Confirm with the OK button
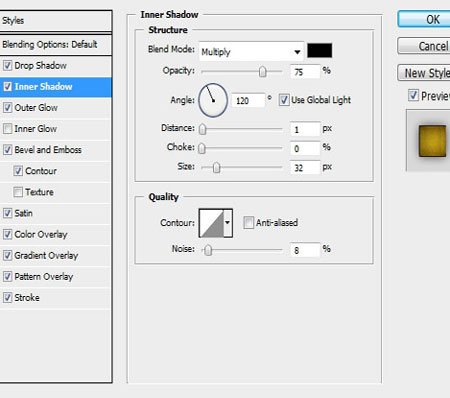 pyautogui.click(x=424, y=19)
